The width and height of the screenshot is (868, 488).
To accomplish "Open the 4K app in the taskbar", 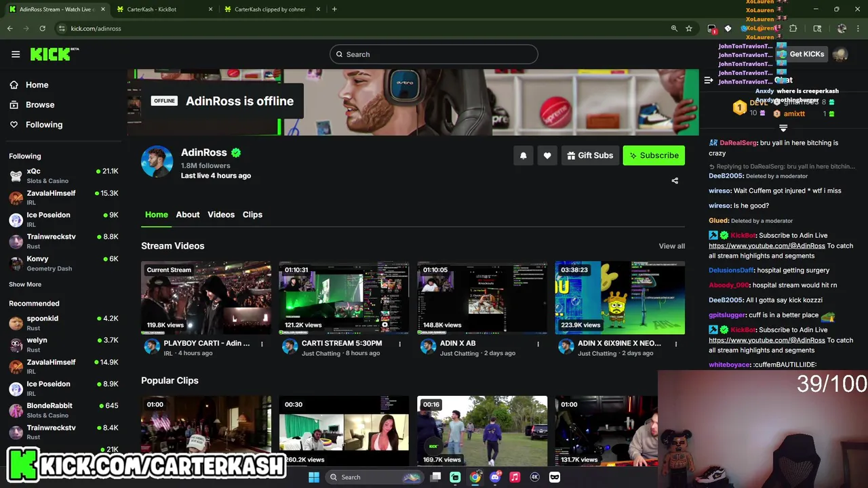I will 534,477.
